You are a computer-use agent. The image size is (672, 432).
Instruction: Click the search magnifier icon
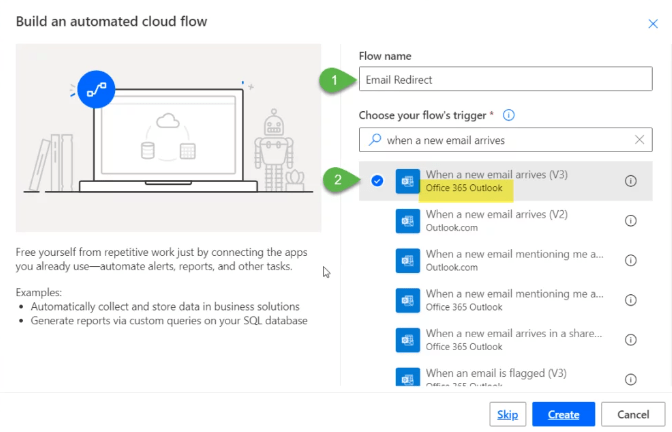pyautogui.click(x=375, y=139)
